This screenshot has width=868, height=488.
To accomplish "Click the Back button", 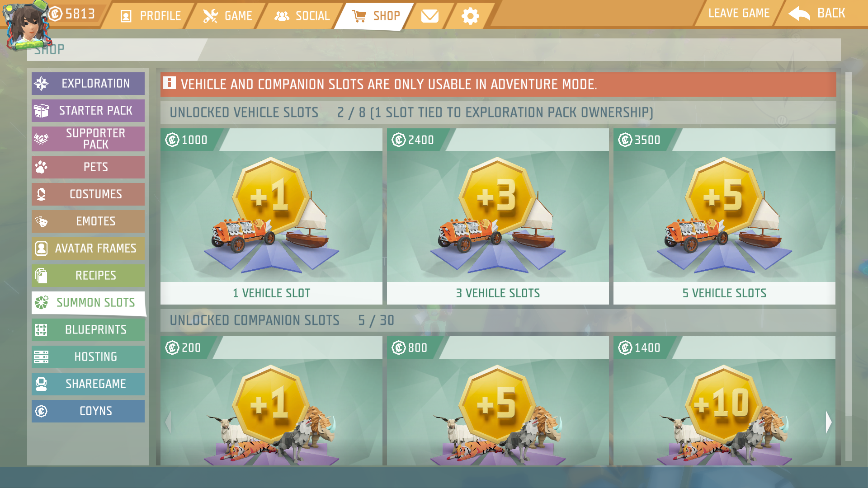I will [817, 14].
